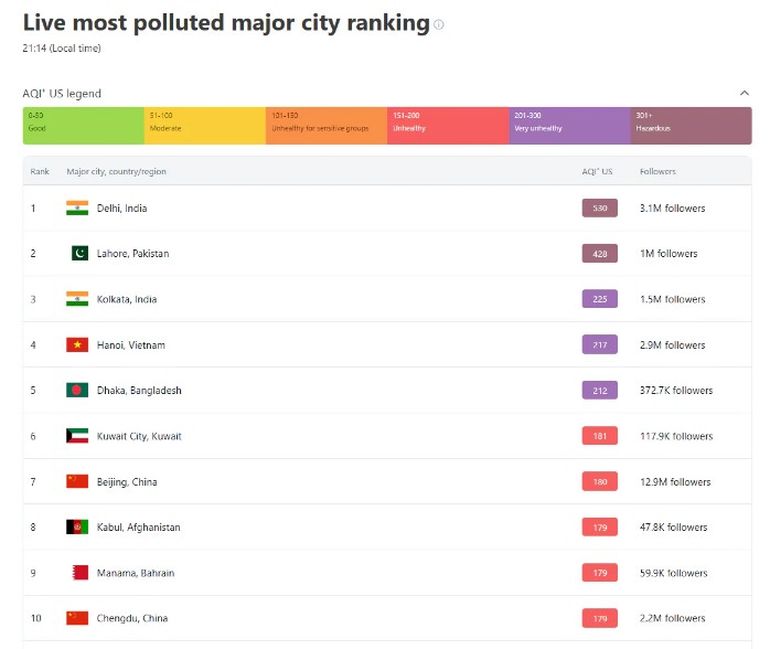
Task: Click the 1M followers text for Lahore
Action: click(x=668, y=253)
